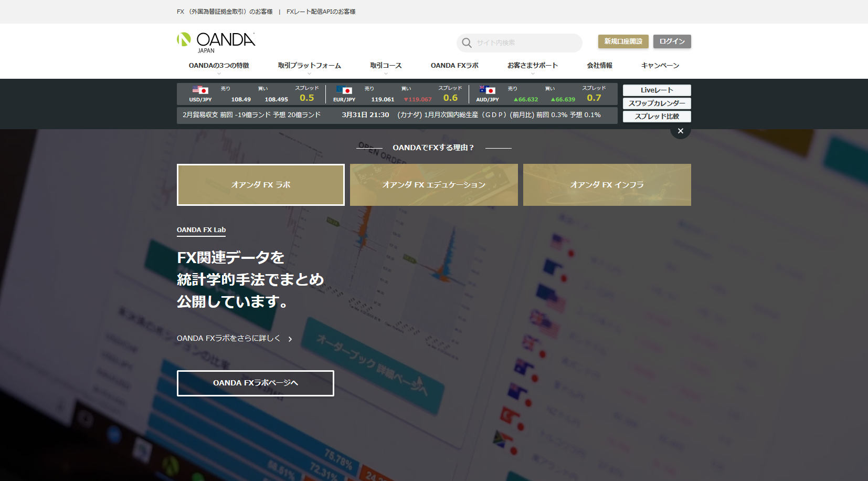
Task: Click the USD/JPY flag icon
Action: (x=200, y=90)
